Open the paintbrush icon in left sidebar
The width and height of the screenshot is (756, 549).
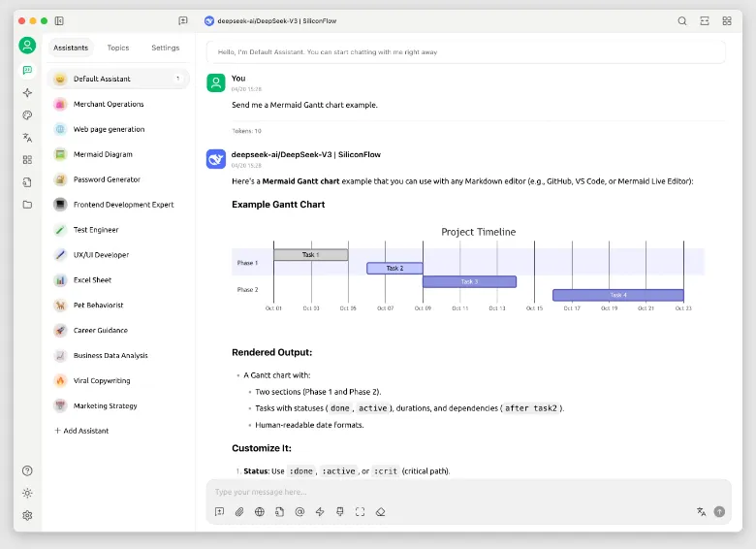click(x=27, y=114)
